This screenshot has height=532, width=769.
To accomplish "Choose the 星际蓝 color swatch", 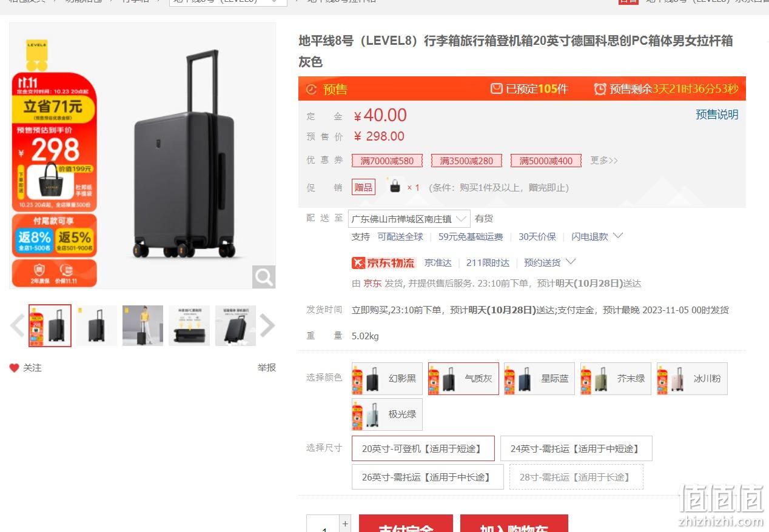I will click(x=539, y=379).
